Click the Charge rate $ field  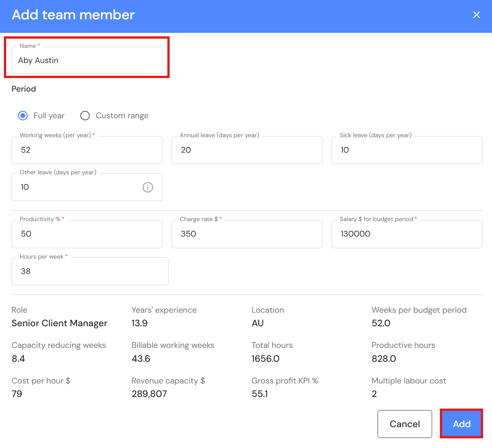(x=247, y=234)
